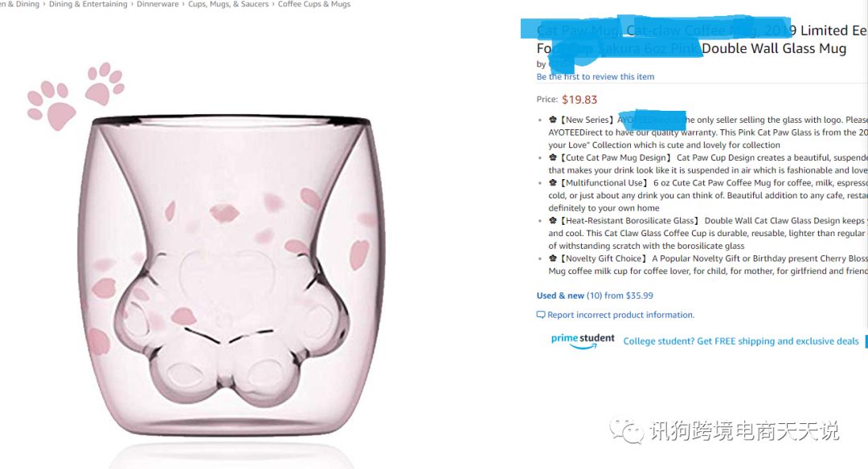This screenshot has height=469, width=868.
Task: Click flower icon beside New Series bullet
Action: click(552, 120)
